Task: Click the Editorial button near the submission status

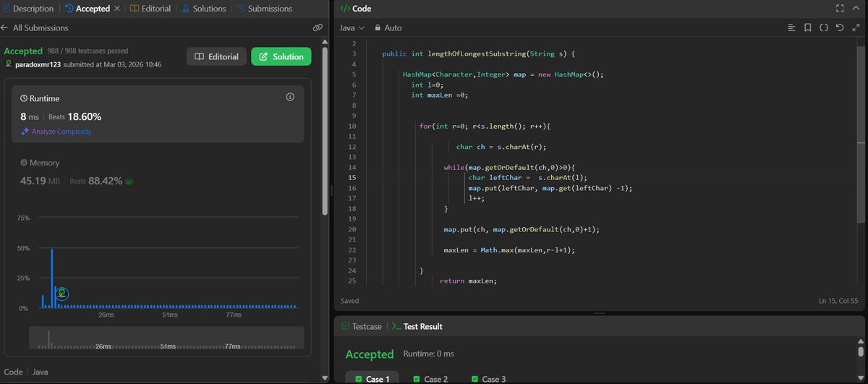Action: [217, 57]
